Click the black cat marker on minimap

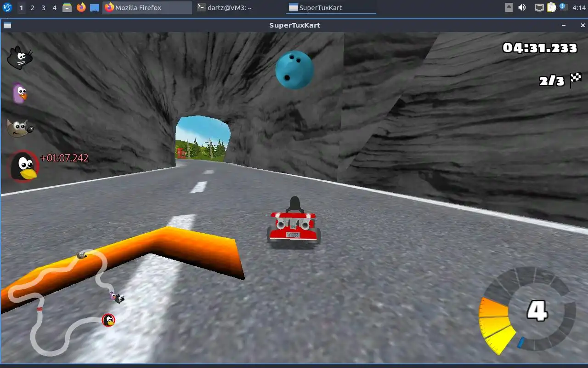[119, 299]
